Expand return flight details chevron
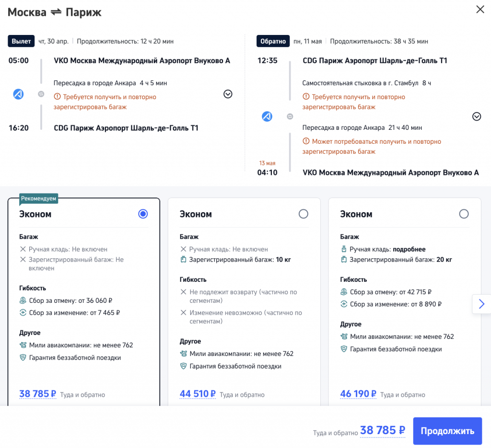491x448 pixels. tap(476, 116)
